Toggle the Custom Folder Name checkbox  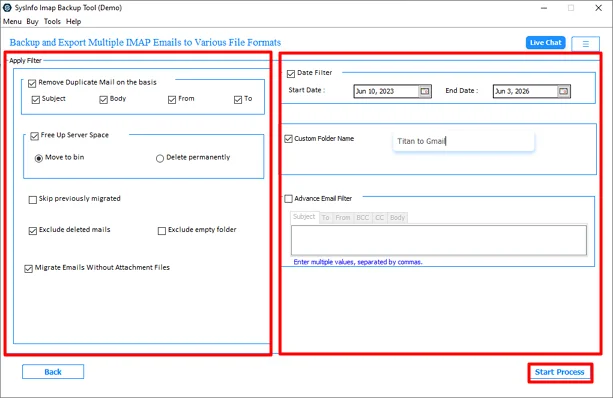[289, 139]
